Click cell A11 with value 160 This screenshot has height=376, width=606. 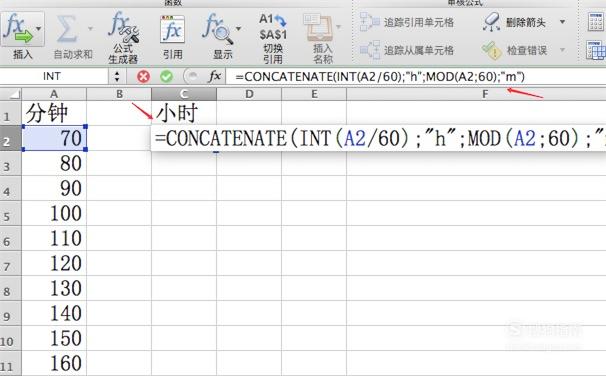click(54, 363)
